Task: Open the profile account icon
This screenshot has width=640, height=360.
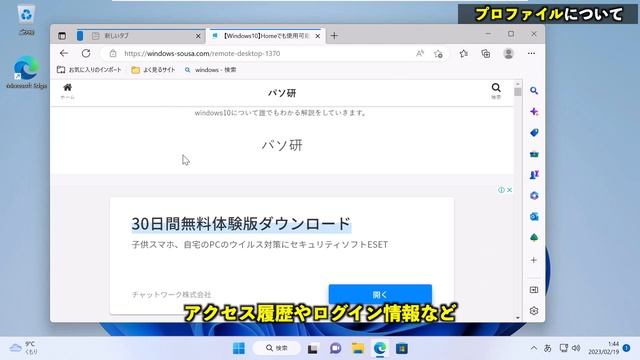Action: [x=508, y=53]
